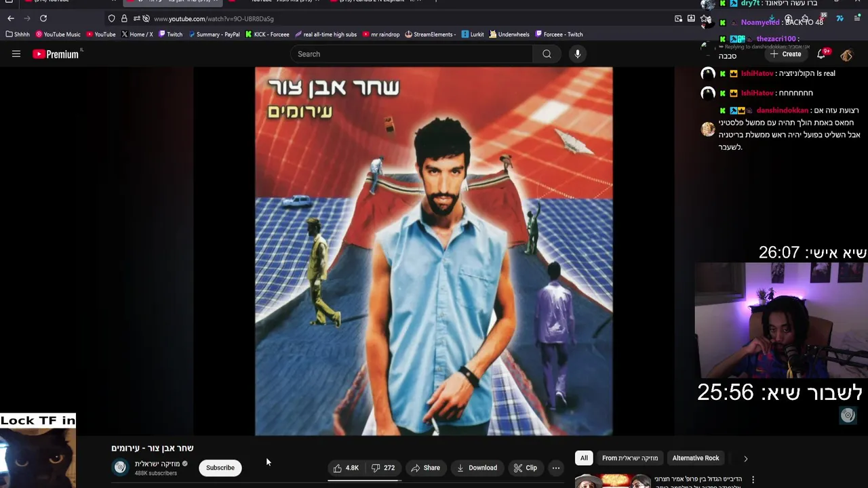
Task: Show more filter chips with the arrow
Action: click(745, 458)
